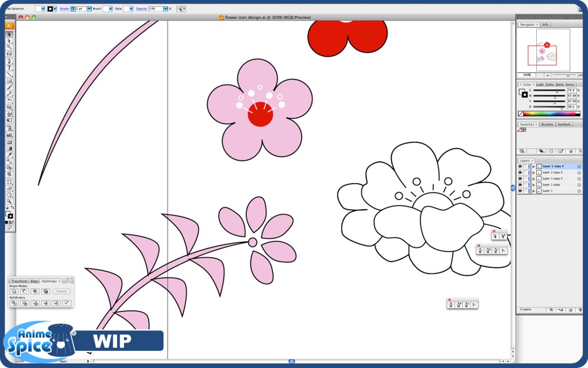Delete selected layer with trash icon
This screenshot has height=368, width=588.
(582, 310)
